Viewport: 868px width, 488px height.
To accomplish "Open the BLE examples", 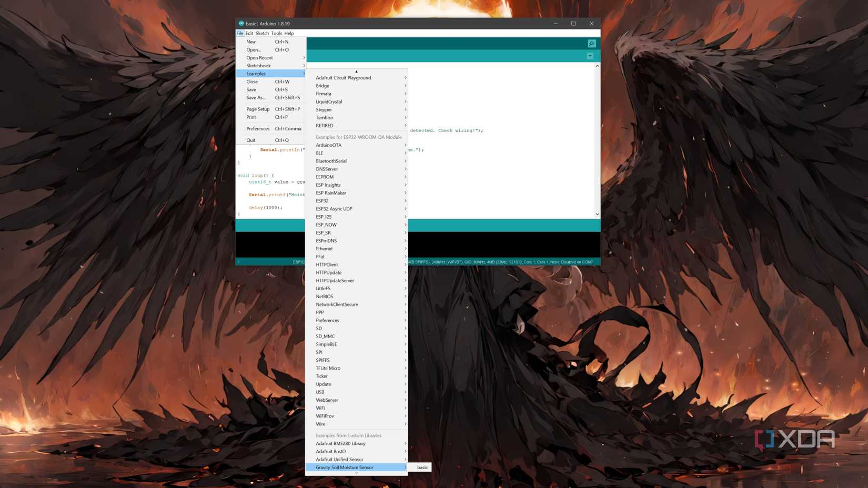I will point(357,153).
